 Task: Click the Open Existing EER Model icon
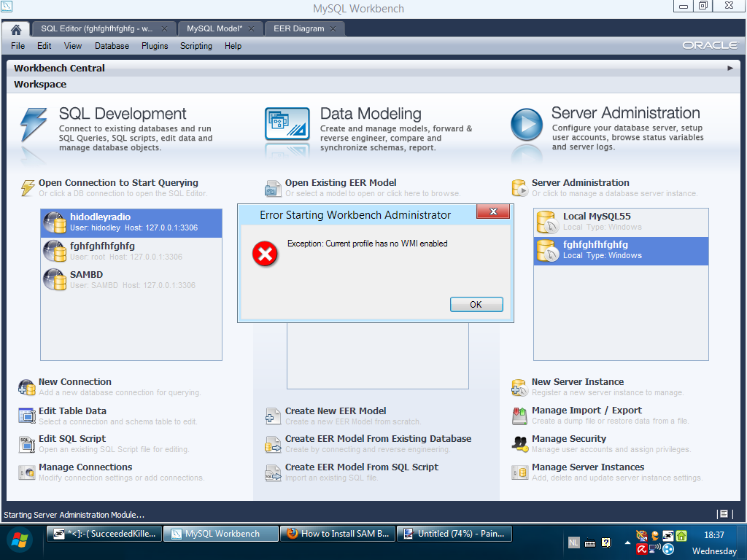273,188
